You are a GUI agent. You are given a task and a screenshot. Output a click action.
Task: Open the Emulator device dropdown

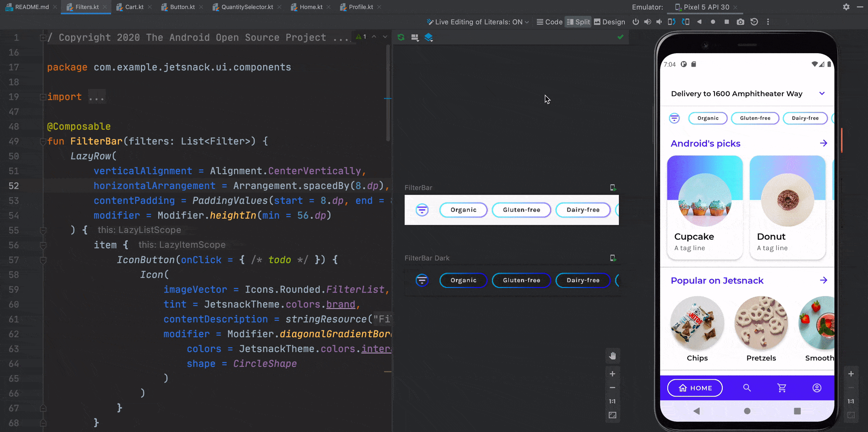[x=703, y=7]
